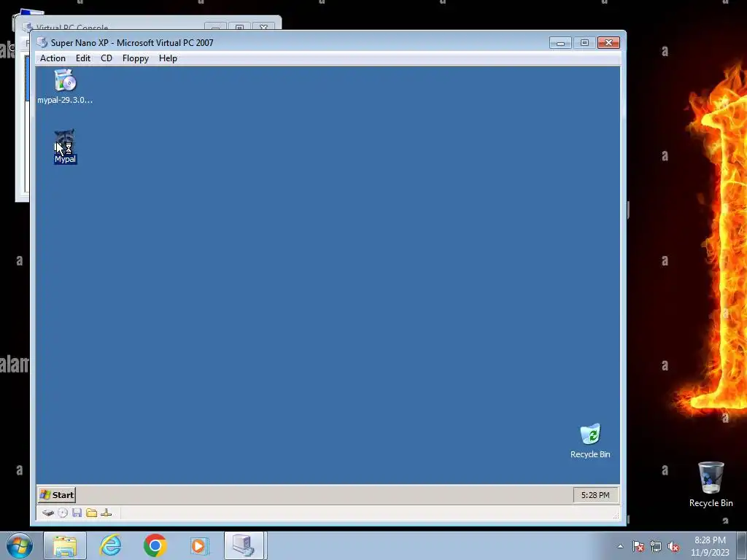Click the guest clock showing 5:28 PM

[x=595, y=495]
